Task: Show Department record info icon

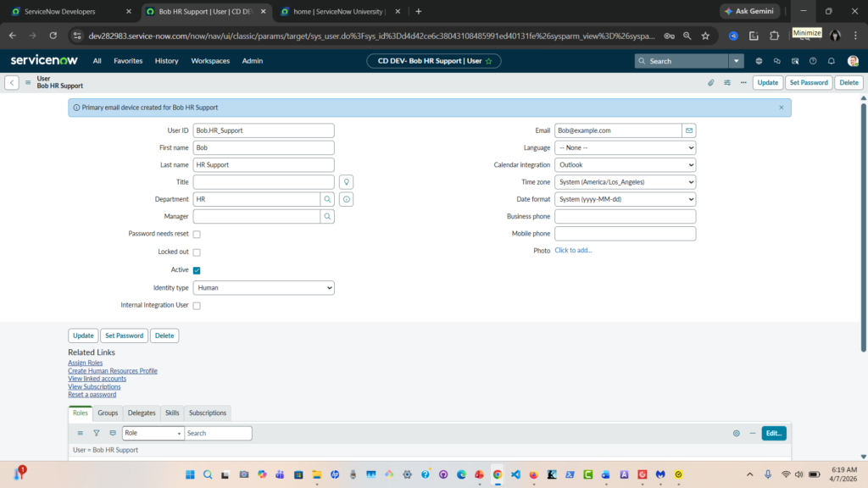Action: pyautogui.click(x=346, y=199)
